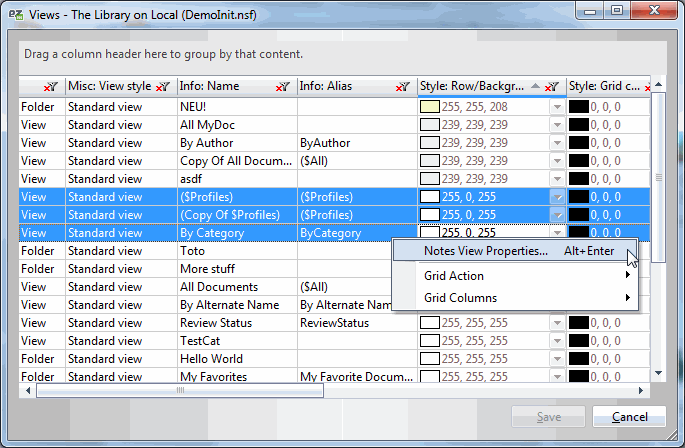Click horizontal scrollbar right arrow

point(643,390)
